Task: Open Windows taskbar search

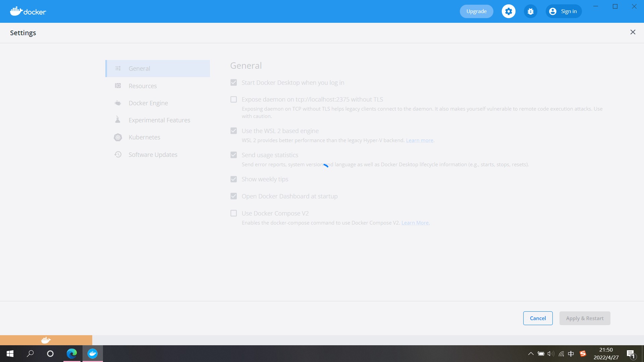Action: click(x=30, y=354)
